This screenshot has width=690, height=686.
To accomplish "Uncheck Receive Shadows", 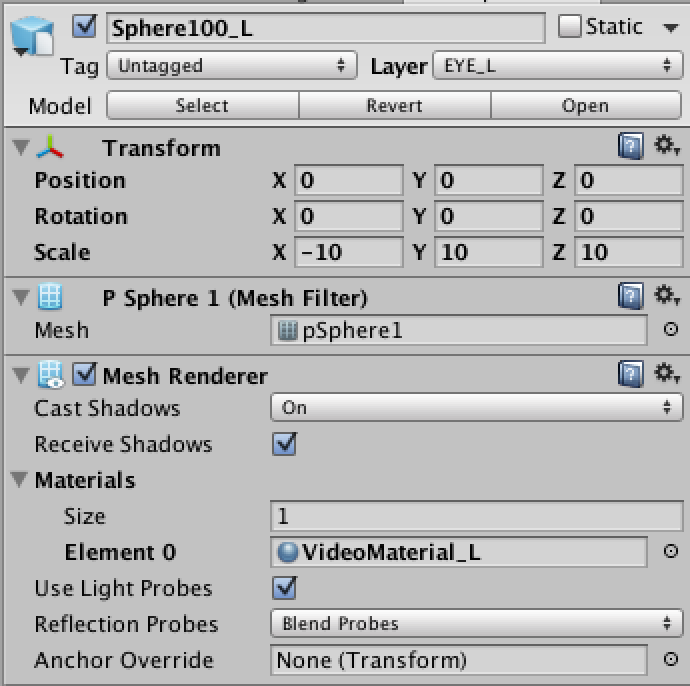I will click(x=284, y=444).
